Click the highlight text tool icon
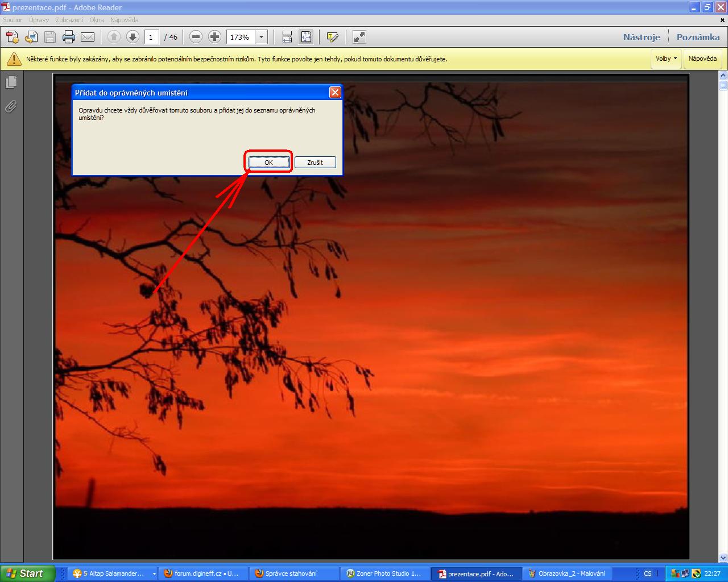 333,38
